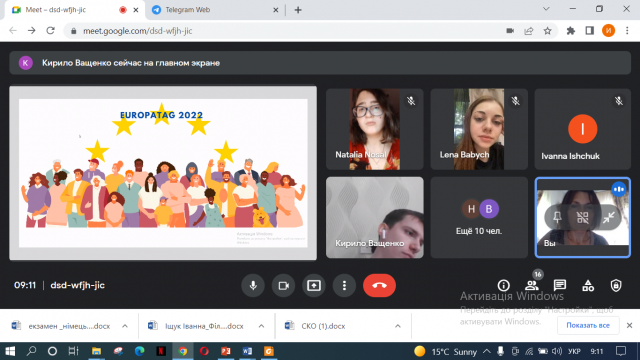Open PowerPoint from taskbar
The height and width of the screenshot is (360, 640).
tap(226, 351)
